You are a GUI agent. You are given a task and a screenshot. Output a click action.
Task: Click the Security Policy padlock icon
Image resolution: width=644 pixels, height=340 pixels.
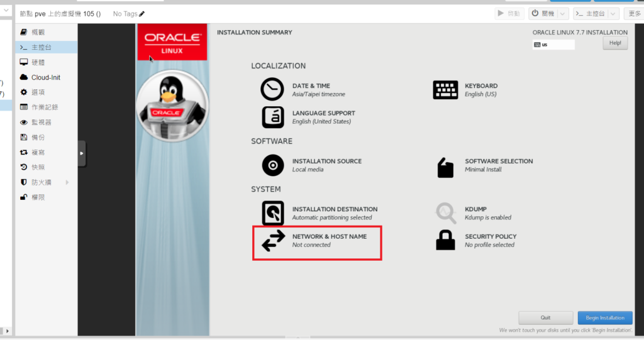coord(445,240)
